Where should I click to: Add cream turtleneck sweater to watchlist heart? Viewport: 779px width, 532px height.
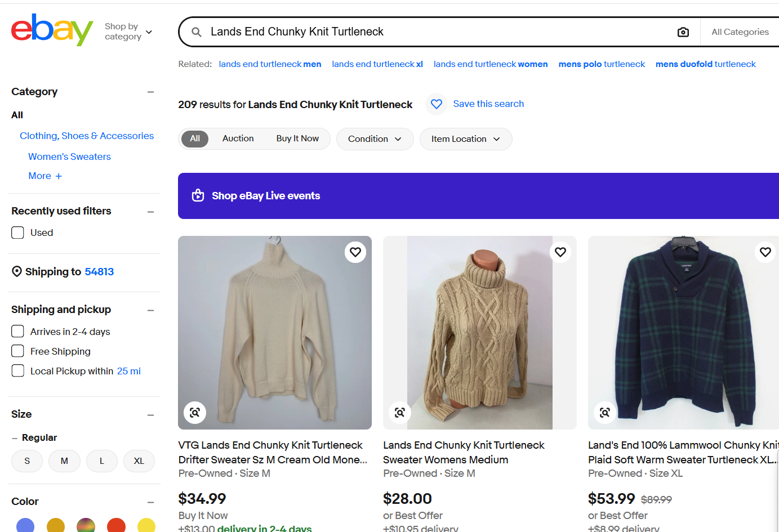(355, 252)
